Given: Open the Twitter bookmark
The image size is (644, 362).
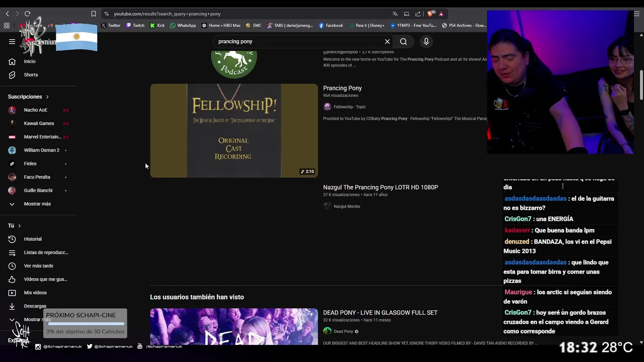Looking at the screenshot, I should point(111,25).
